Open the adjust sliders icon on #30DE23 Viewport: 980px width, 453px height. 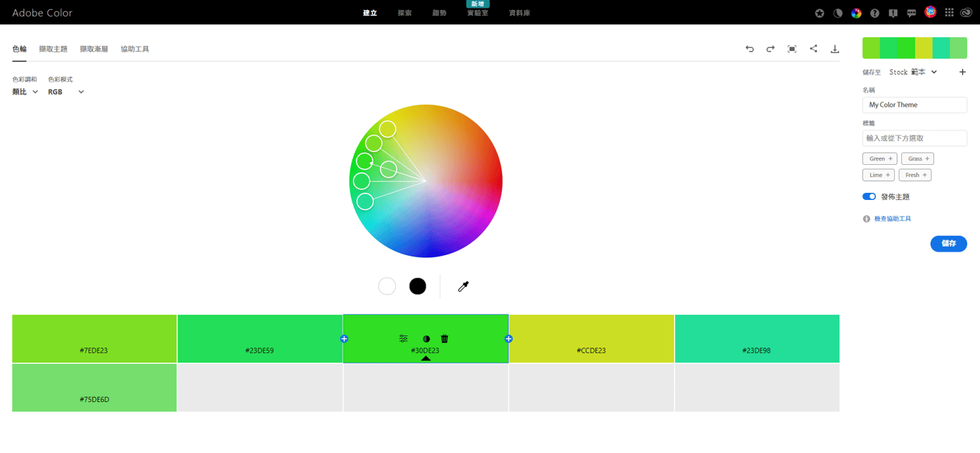403,338
